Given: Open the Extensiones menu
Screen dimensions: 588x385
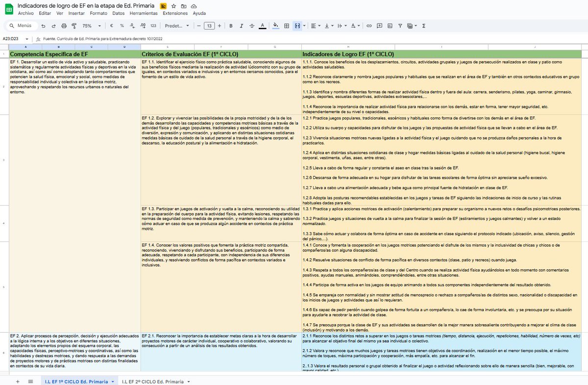Looking at the screenshot, I should pos(175,13).
